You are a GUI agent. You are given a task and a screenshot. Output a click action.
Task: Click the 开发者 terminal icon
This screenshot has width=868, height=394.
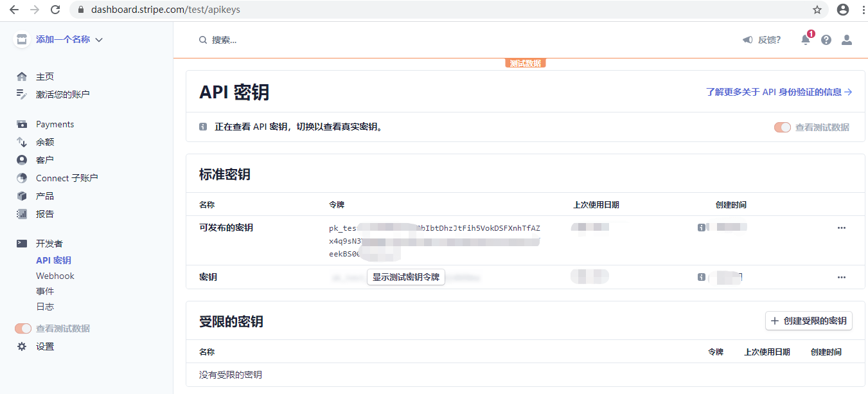22,244
